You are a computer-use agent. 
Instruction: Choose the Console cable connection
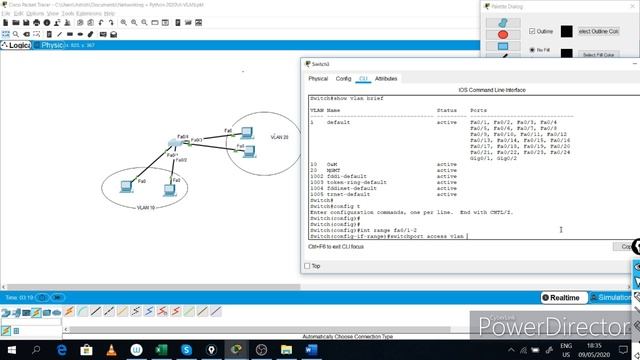(82, 312)
